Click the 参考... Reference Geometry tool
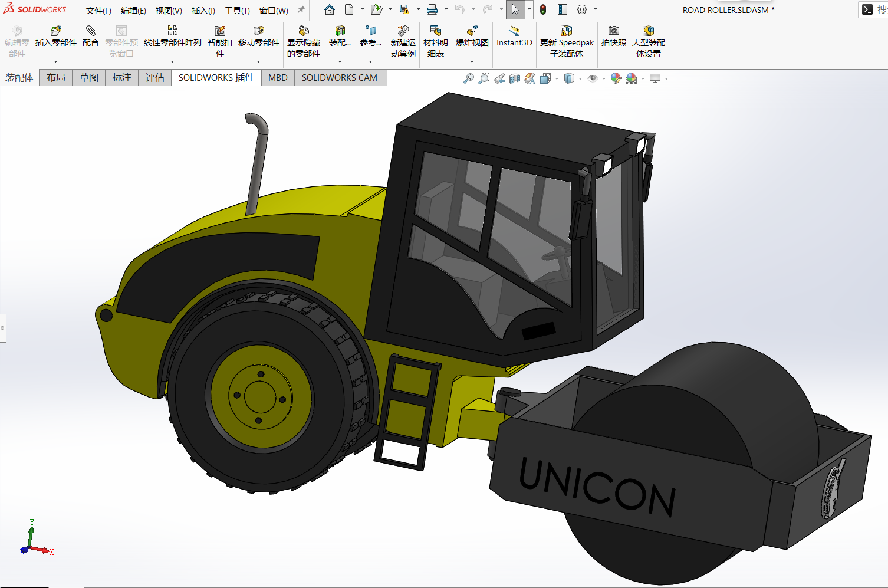The height and width of the screenshot is (588, 888). coord(371,37)
